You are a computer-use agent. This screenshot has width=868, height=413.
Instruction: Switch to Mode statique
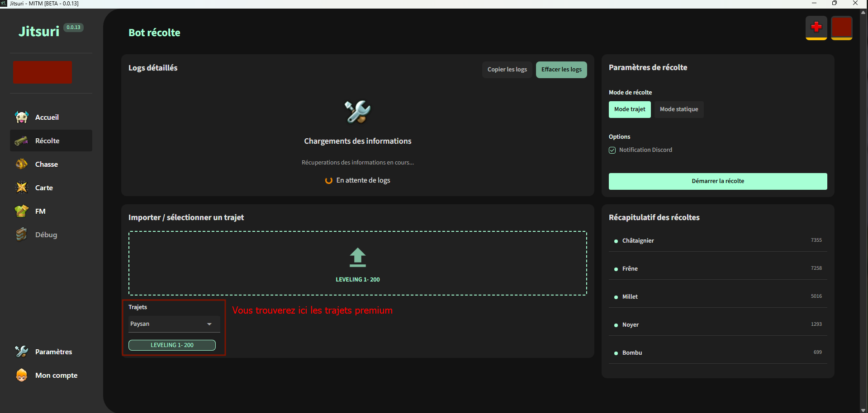pos(679,109)
